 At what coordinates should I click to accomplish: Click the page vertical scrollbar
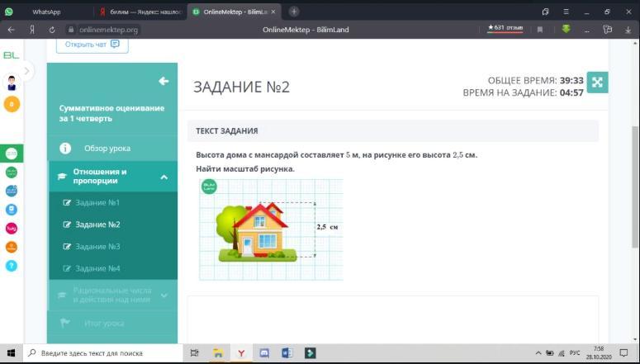(x=636, y=187)
